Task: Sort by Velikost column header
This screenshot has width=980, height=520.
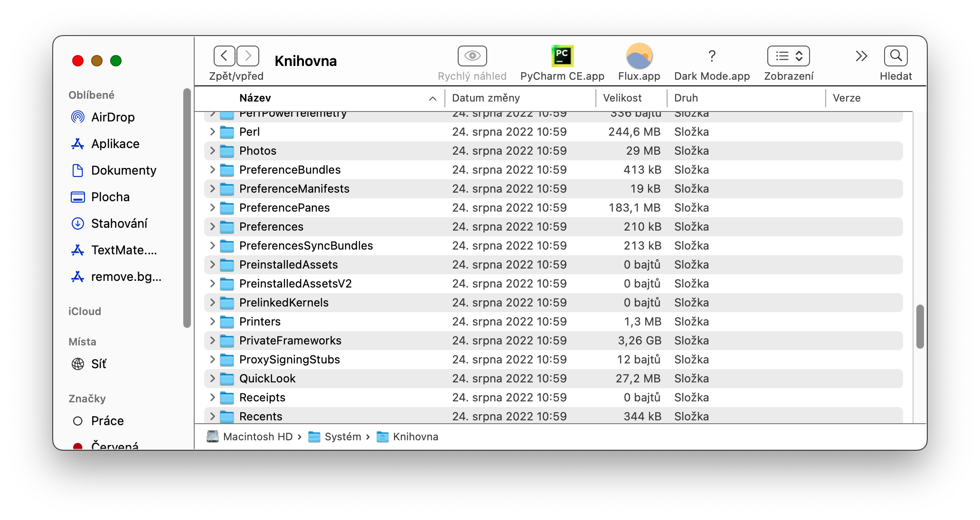Action: [x=622, y=98]
